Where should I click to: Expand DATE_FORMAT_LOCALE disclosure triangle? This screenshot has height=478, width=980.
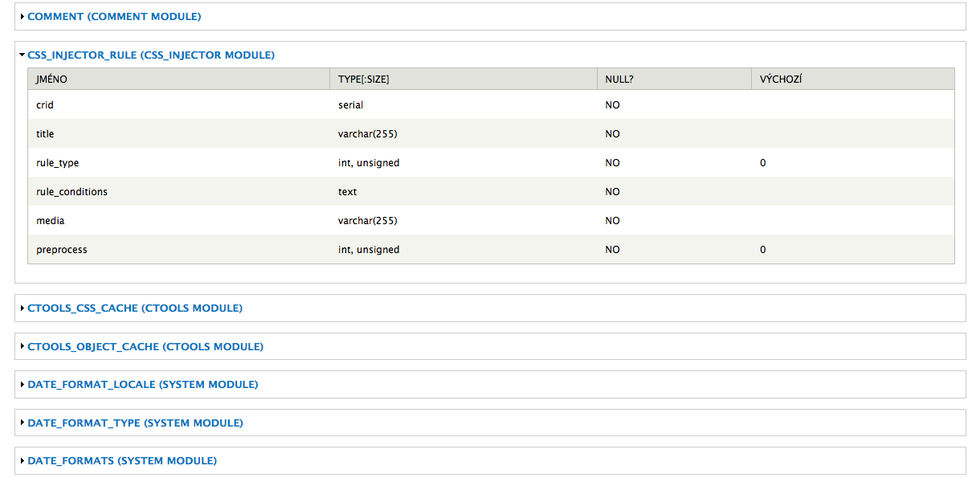coord(22,385)
